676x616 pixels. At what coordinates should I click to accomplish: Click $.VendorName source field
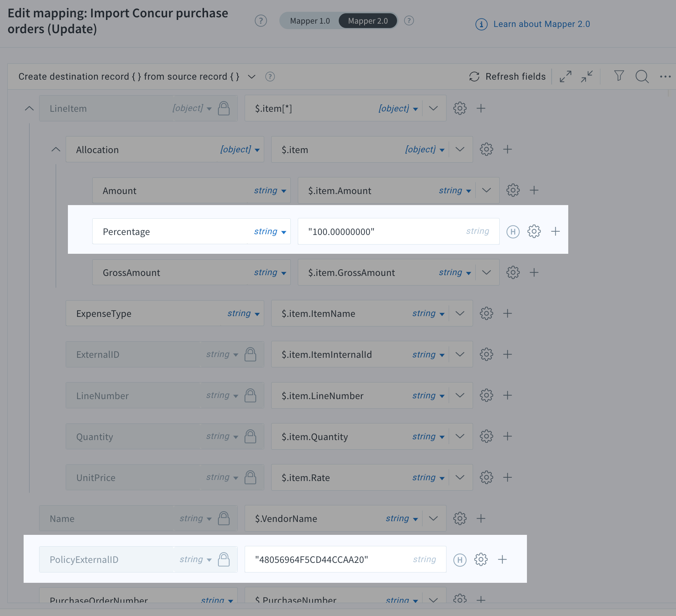[345, 518]
